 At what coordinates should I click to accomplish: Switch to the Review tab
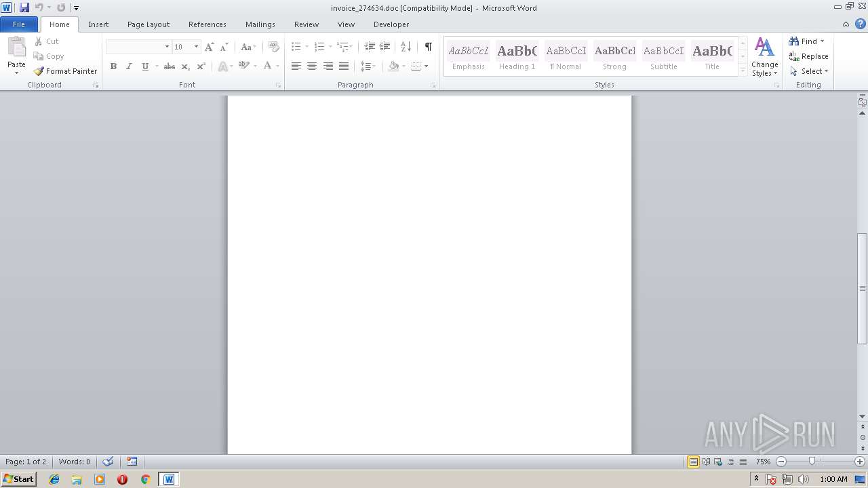pyautogui.click(x=307, y=24)
